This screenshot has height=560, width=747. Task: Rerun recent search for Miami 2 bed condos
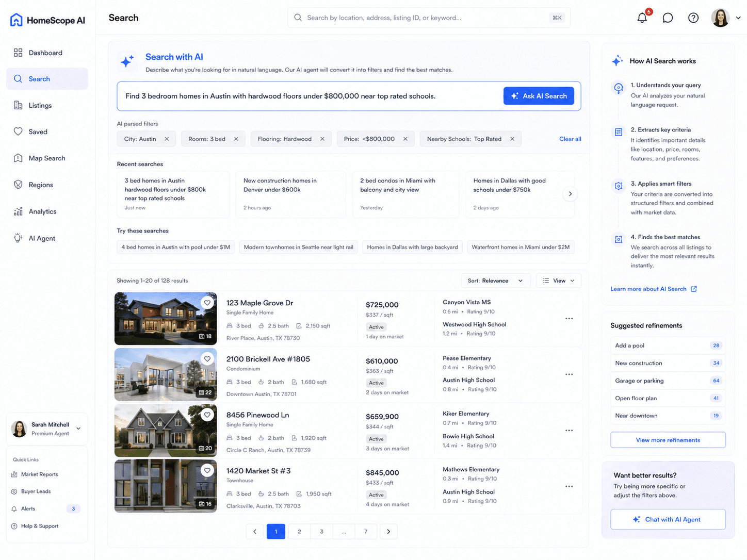click(405, 194)
